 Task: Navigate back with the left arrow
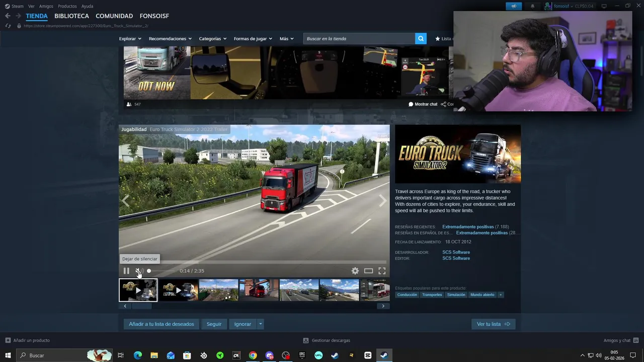coord(8,16)
